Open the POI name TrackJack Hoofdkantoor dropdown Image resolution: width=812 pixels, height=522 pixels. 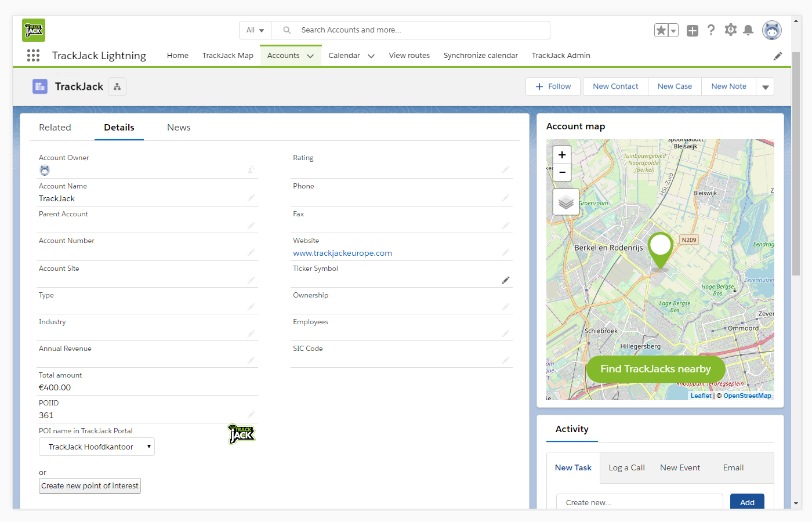(x=97, y=447)
